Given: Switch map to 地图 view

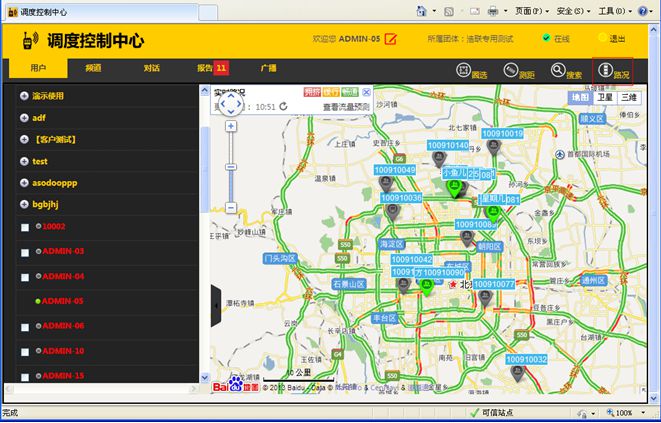Looking at the screenshot, I should coord(580,97).
